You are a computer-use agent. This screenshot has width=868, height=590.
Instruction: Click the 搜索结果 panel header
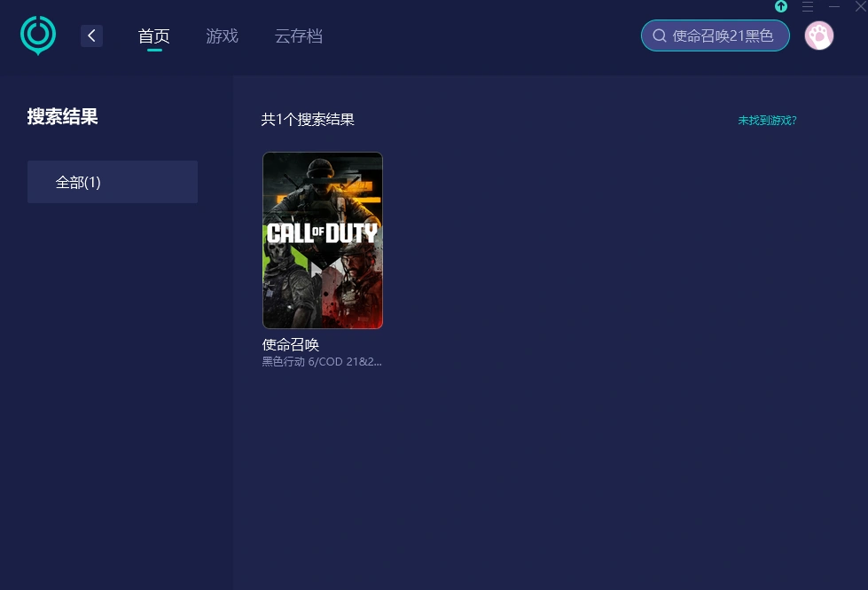coord(62,116)
